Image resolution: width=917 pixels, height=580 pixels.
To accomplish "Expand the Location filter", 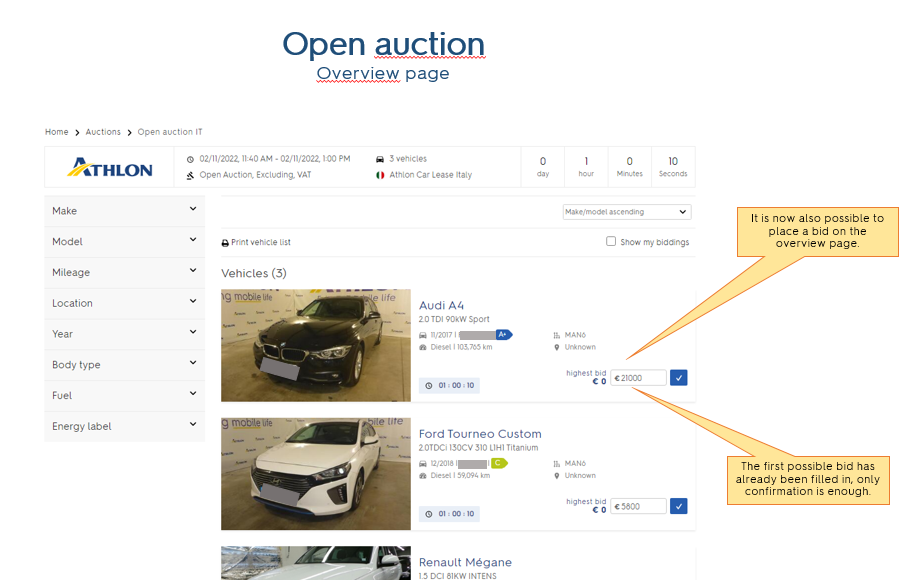I will [125, 303].
